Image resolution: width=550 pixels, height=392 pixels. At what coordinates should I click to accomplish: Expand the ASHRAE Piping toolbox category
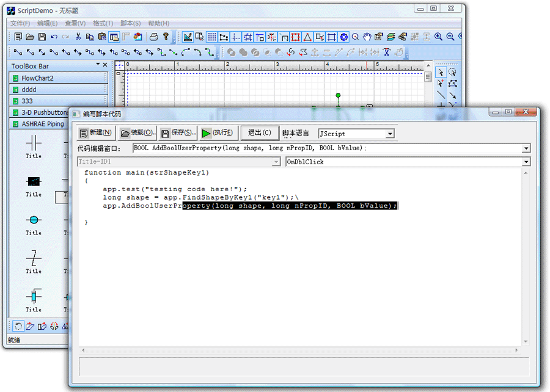tap(43, 123)
